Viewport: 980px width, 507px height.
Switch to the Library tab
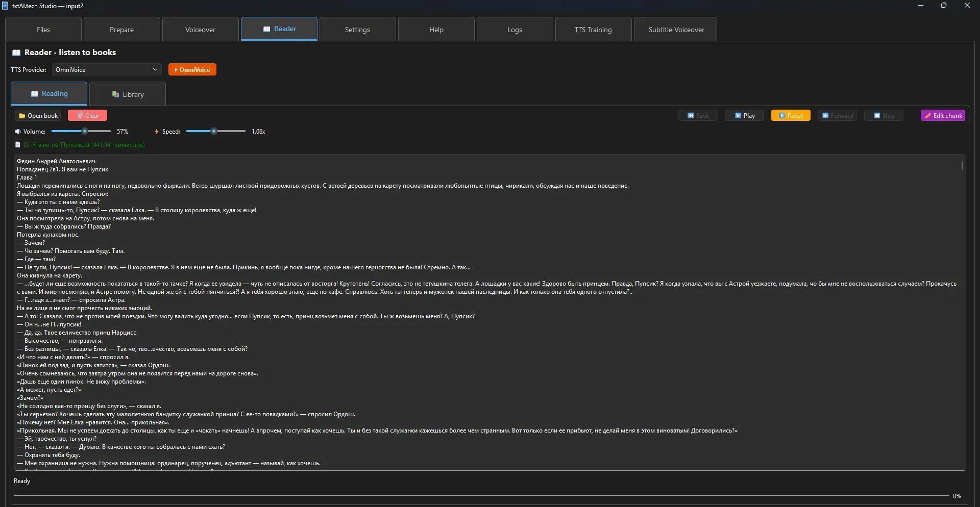pyautogui.click(x=128, y=94)
